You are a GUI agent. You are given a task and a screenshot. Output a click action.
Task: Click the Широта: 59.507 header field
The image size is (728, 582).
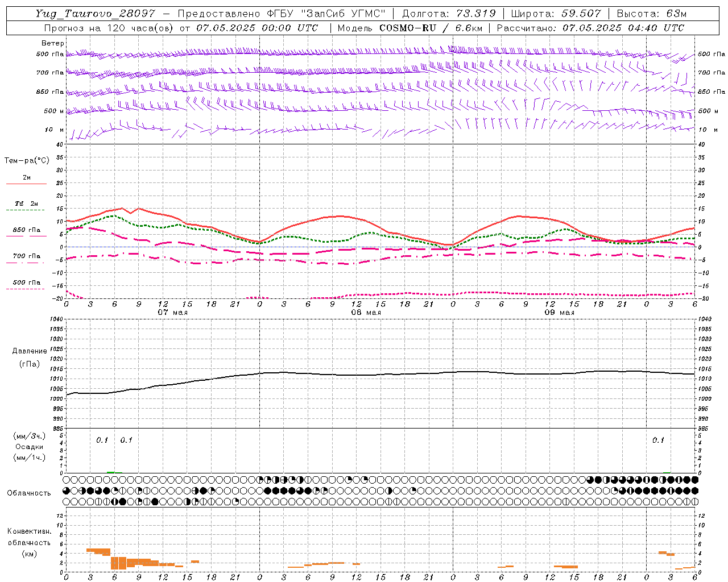click(556, 14)
